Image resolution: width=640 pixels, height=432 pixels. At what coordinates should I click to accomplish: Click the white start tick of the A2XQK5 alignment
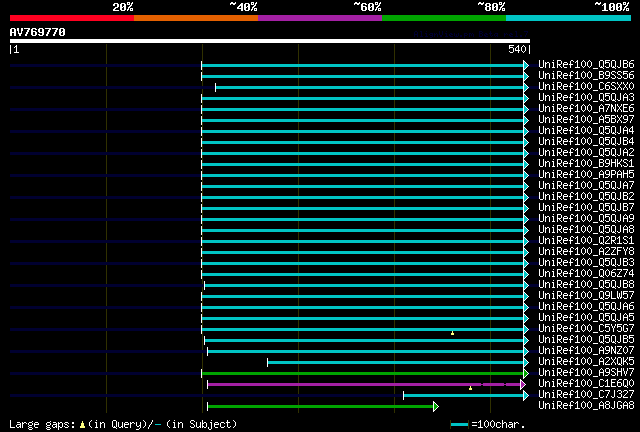267,362
